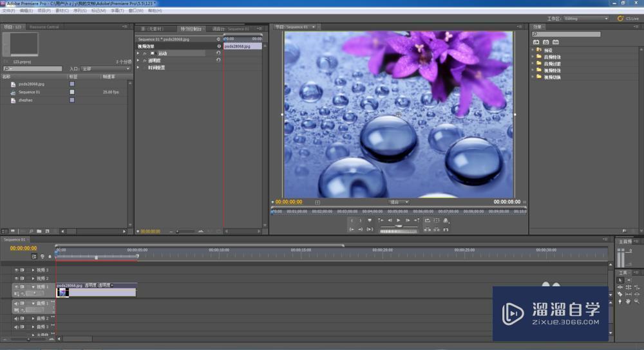
Task: Select Sequence 01 in the Project panel
Action: [29, 92]
